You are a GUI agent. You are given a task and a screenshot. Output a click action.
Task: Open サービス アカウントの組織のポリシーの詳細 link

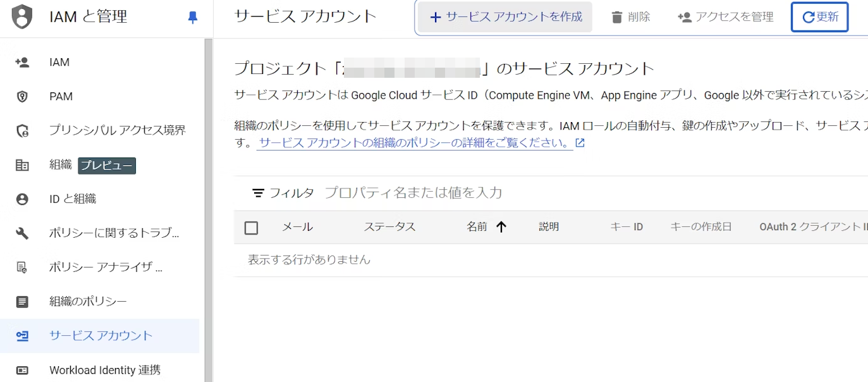point(415,143)
